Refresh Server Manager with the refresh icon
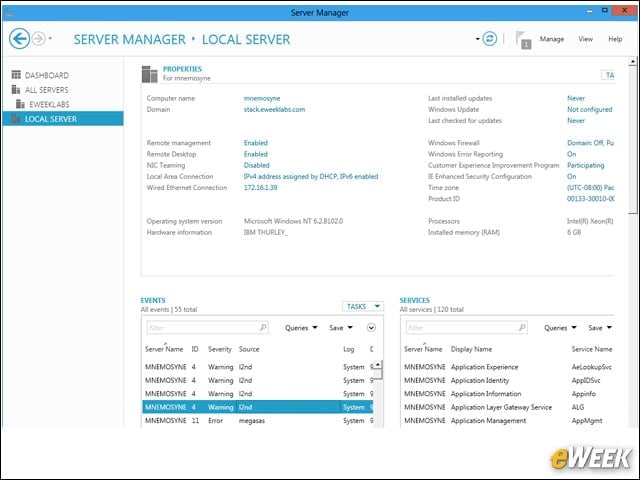The height and width of the screenshot is (480, 640). pos(489,39)
